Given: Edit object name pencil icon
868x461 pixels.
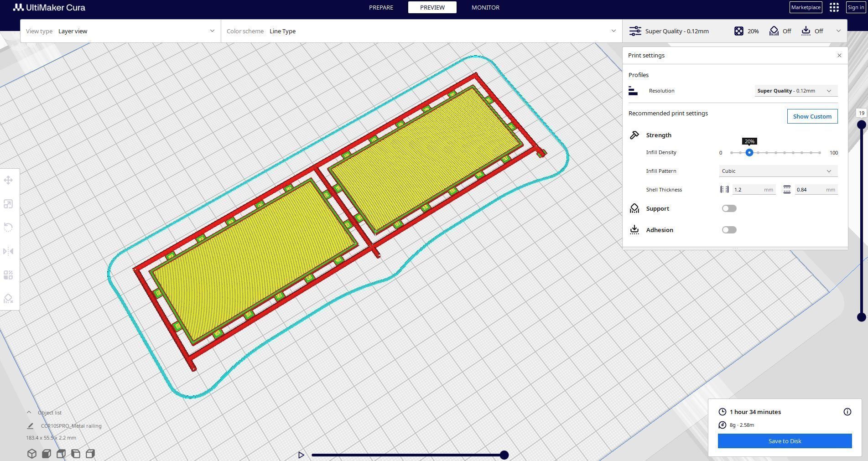Looking at the screenshot, I should (x=30, y=426).
